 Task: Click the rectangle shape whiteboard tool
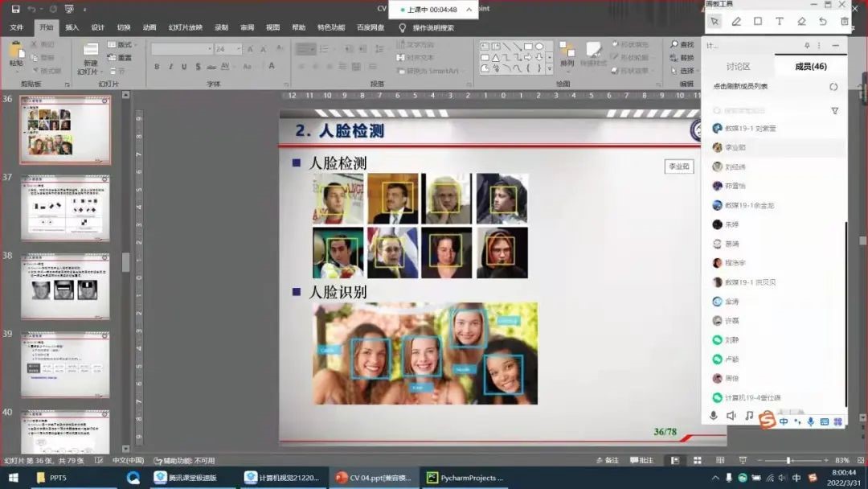pyautogui.click(x=758, y=22)
